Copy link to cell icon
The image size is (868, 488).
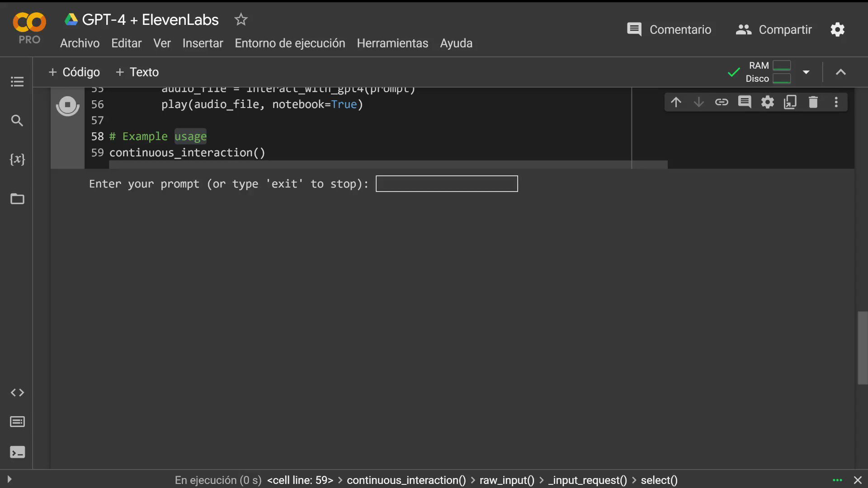pyautogui.click(x=722, y=102)
